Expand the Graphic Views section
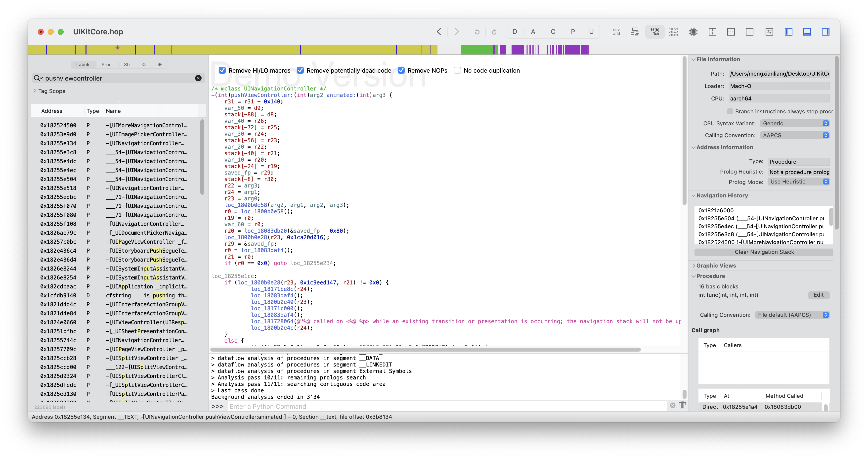This screenshot has height=459, width=868. pos(694,266)
